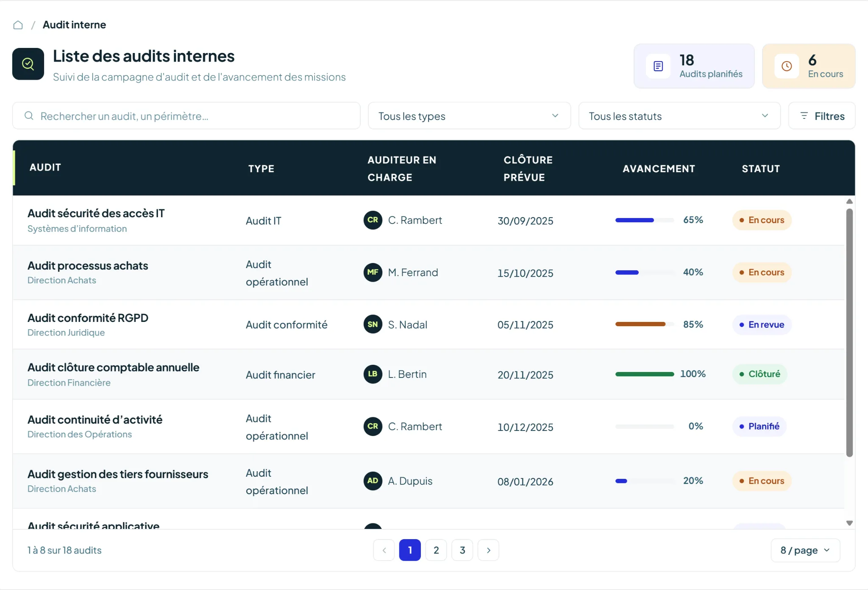Click the Audits planifiés document icon

658,66
